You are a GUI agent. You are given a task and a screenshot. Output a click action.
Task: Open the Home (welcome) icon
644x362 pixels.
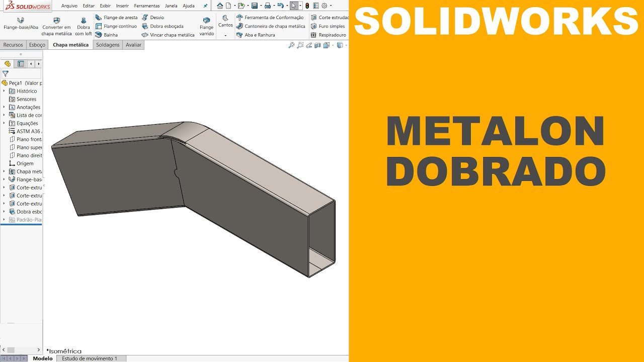point(220,6)
